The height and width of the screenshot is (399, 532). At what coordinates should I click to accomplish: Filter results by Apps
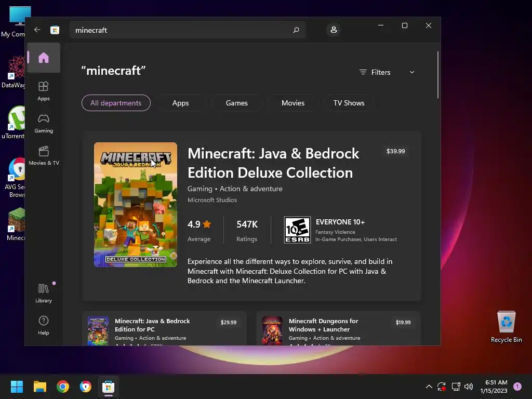tap(180, 103)
